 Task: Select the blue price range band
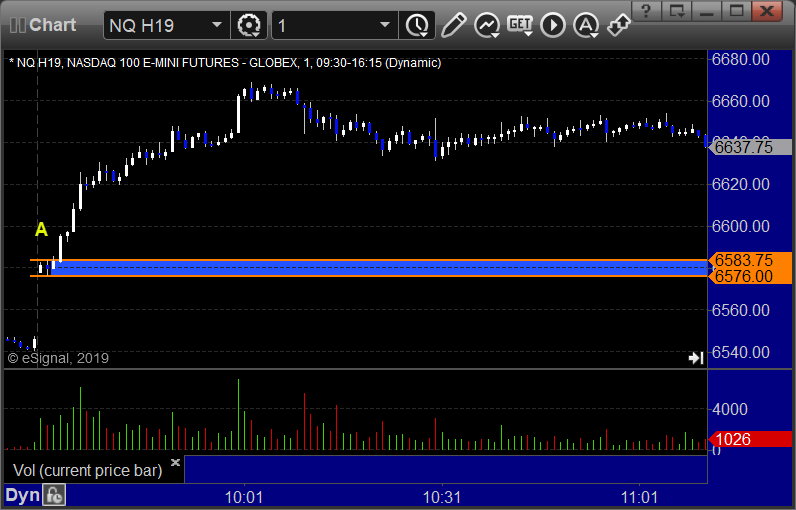pyautogui.click(x=378, y=268)
